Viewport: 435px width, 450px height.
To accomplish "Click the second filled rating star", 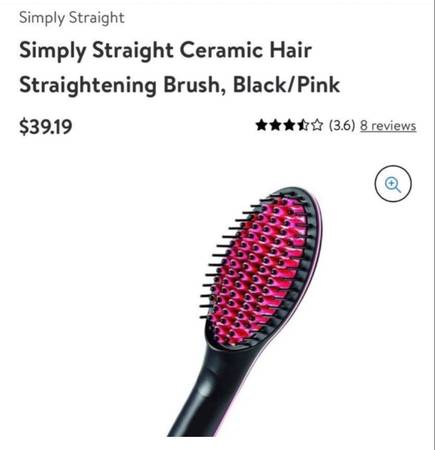I will click(275, 125).
